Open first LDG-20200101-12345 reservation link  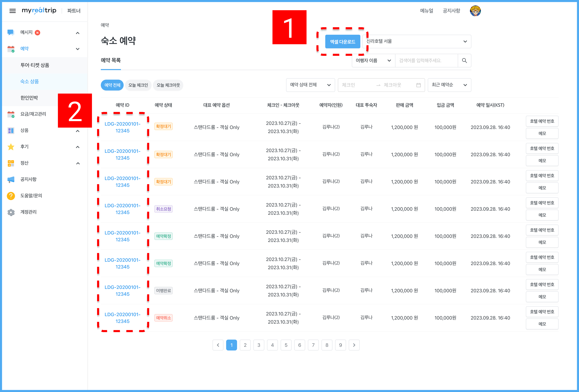coord(122,127)
